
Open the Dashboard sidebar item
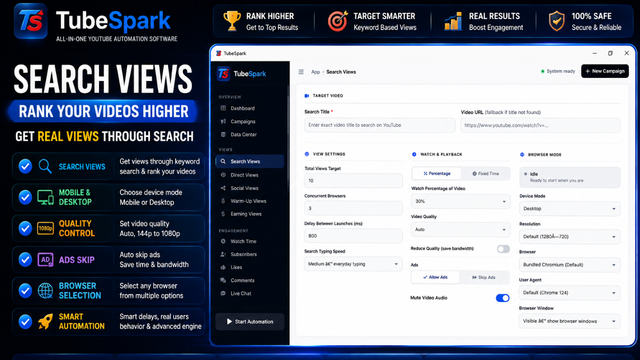point(249,108)
